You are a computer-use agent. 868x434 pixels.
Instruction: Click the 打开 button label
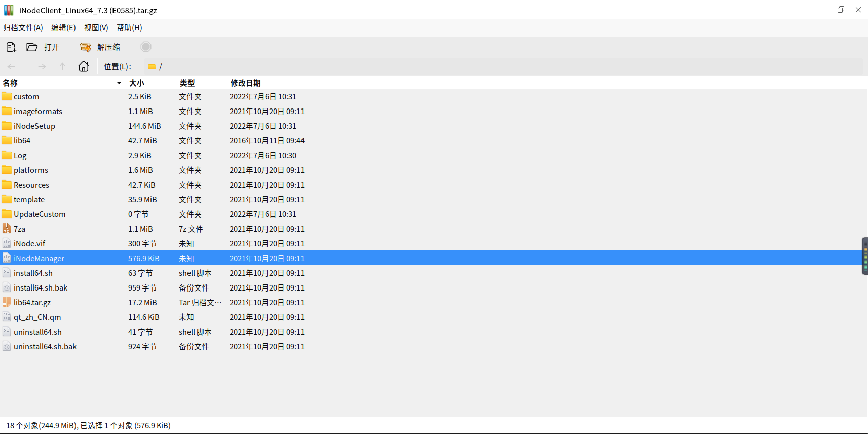[x=52, y=47]
